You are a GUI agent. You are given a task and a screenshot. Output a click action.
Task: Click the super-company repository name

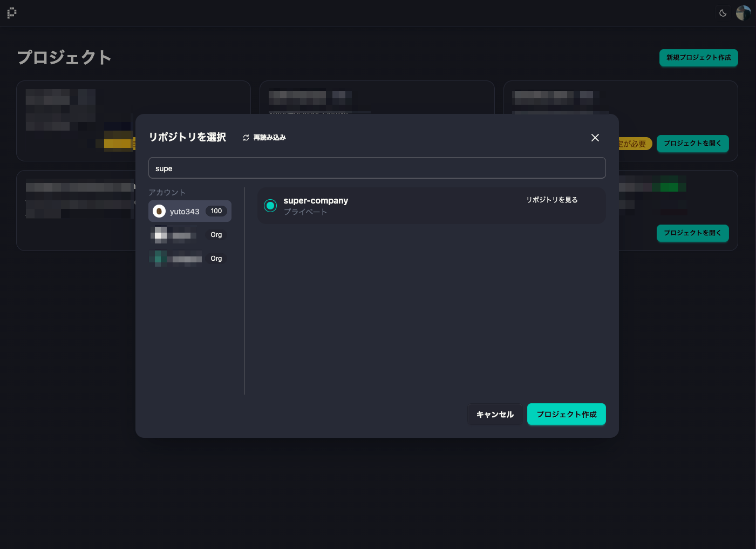316,200
